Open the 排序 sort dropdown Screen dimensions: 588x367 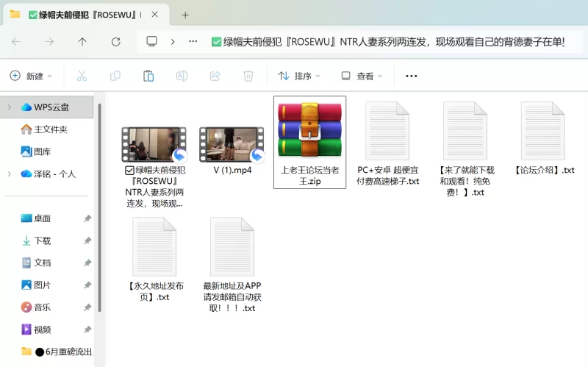click(299, 76)
